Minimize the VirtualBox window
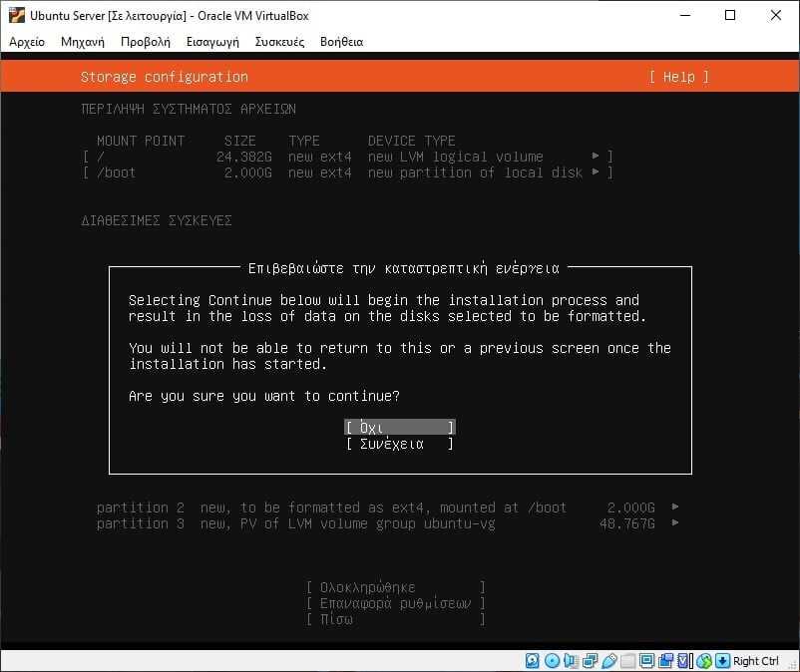800x672 pixels. tap(685, 15)
